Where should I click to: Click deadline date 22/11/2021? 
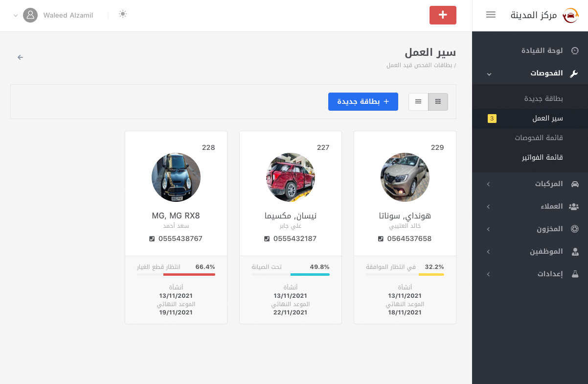[291, 312]
